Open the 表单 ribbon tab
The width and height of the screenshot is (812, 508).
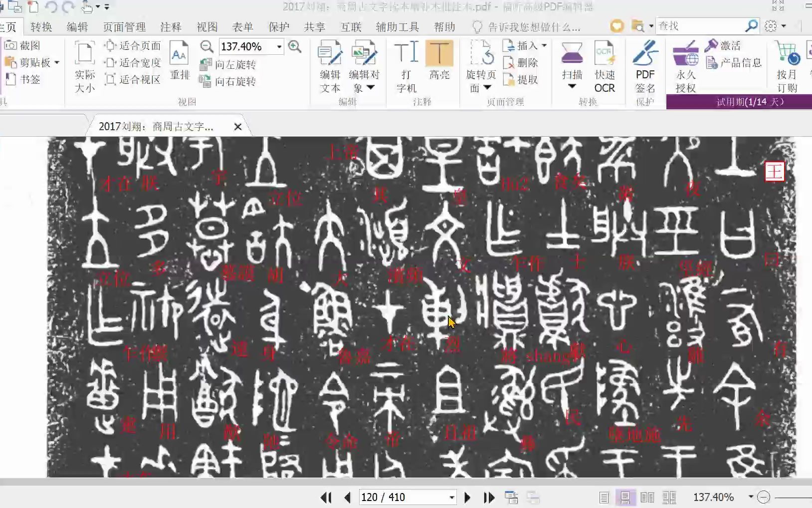point(242,27)
